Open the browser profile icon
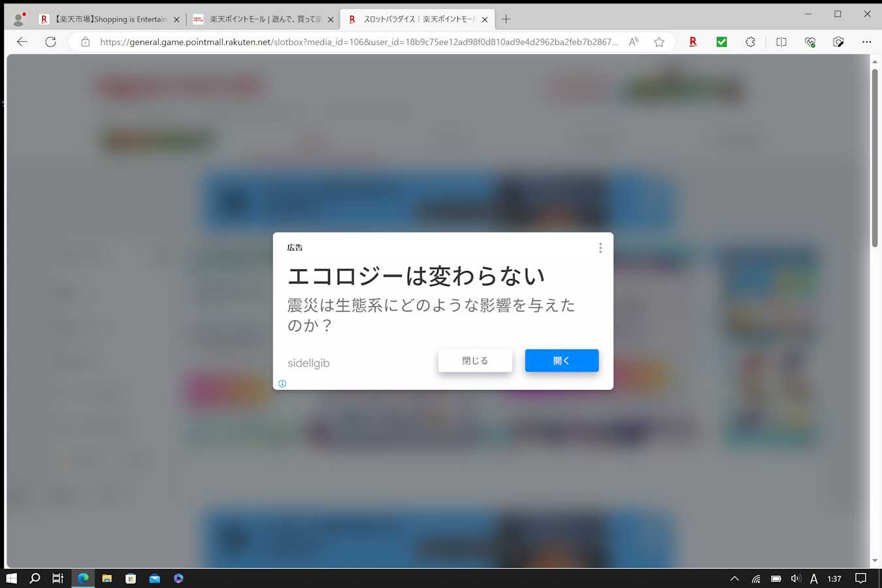Screen dimensions: 882x588 coord(19,19)
